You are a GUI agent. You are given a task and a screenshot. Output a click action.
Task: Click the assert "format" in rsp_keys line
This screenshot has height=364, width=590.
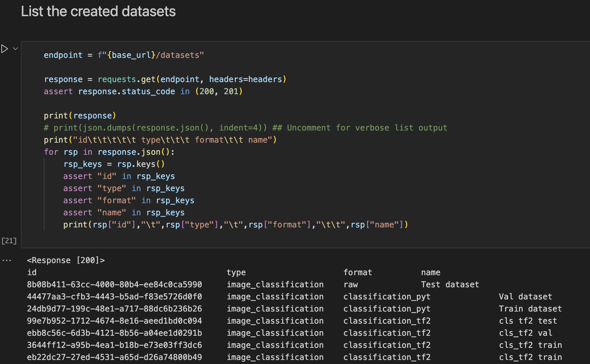[x=129, y=201]
